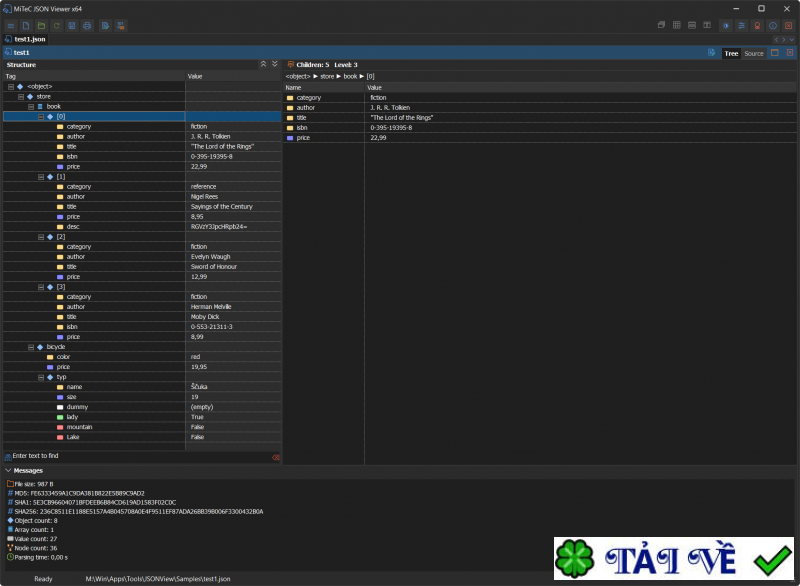Open settings via the sliders icon

pyautogui.click(x=742, y=25)
